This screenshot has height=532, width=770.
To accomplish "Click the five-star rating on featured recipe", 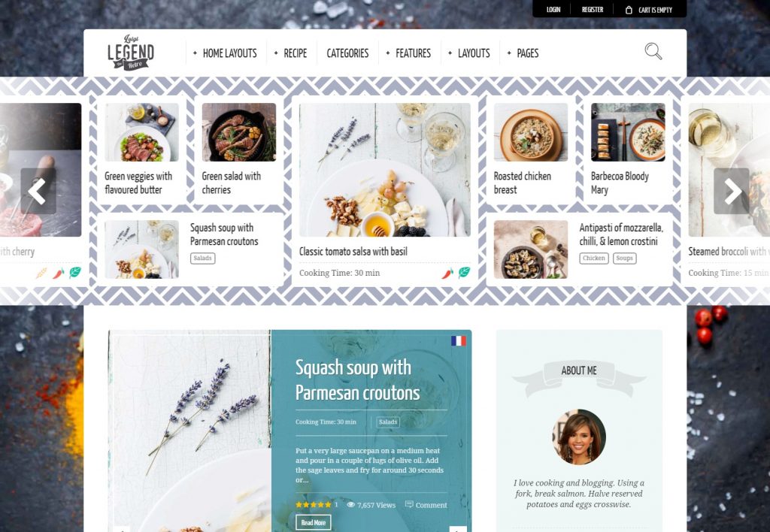I will (313, 504).
